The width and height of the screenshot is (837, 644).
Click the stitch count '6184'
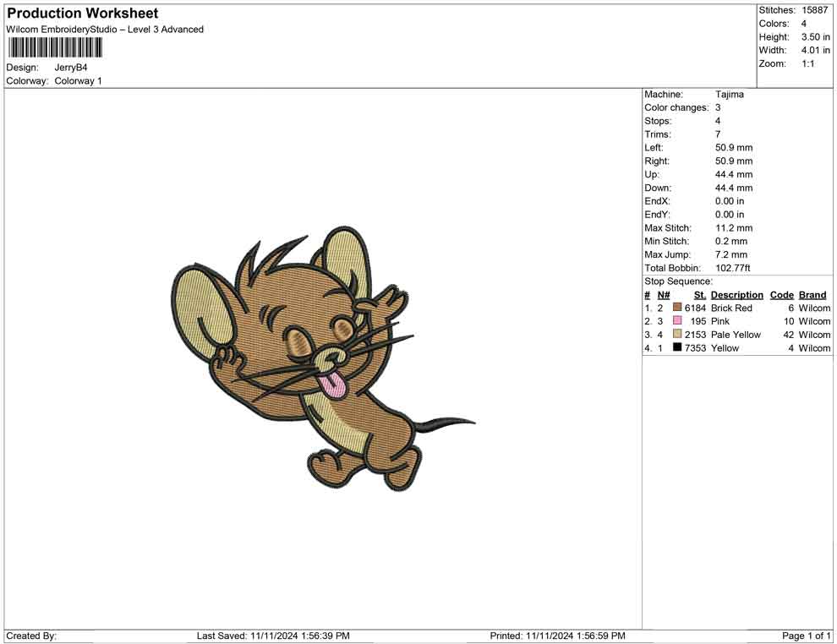tap(695, 308)
